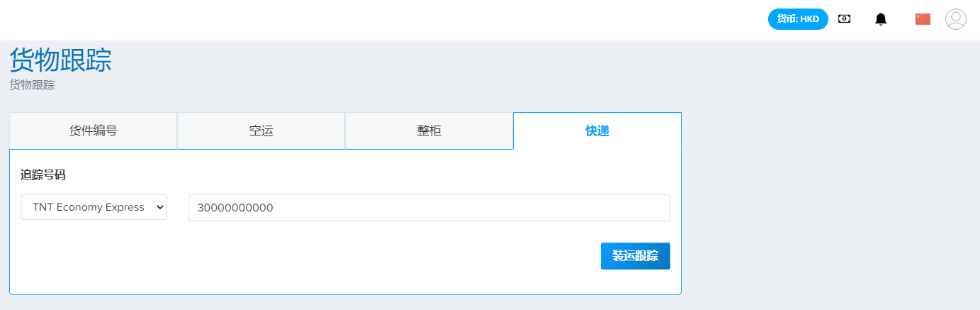Open the user profile avatar menu

tap(956, 19)
